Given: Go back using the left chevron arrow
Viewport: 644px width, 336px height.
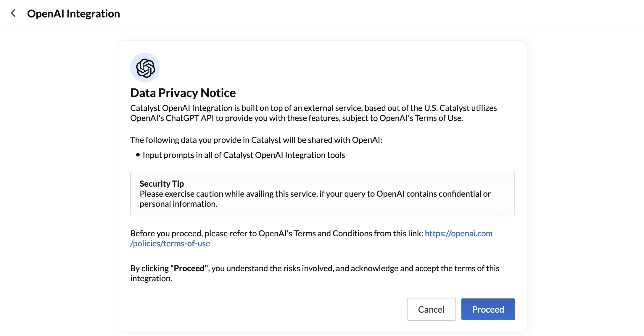Looking at the screenshot, I should pyautogui.click(x=13, y=13).
